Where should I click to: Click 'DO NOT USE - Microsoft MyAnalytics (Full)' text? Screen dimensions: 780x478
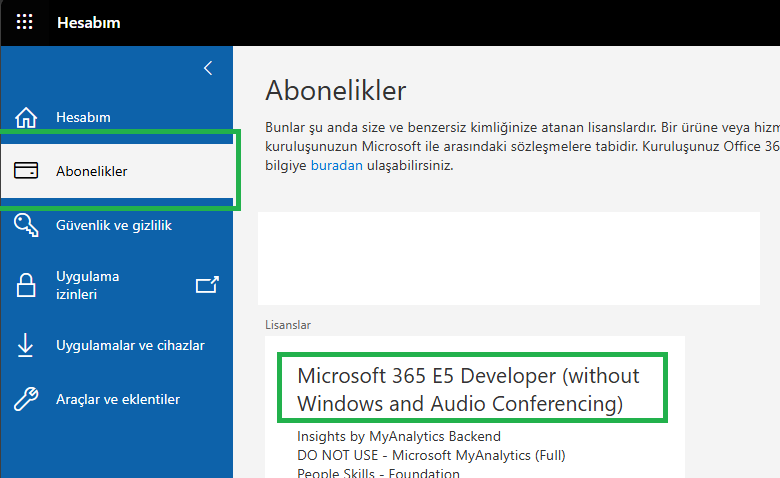tap(431, 455)
